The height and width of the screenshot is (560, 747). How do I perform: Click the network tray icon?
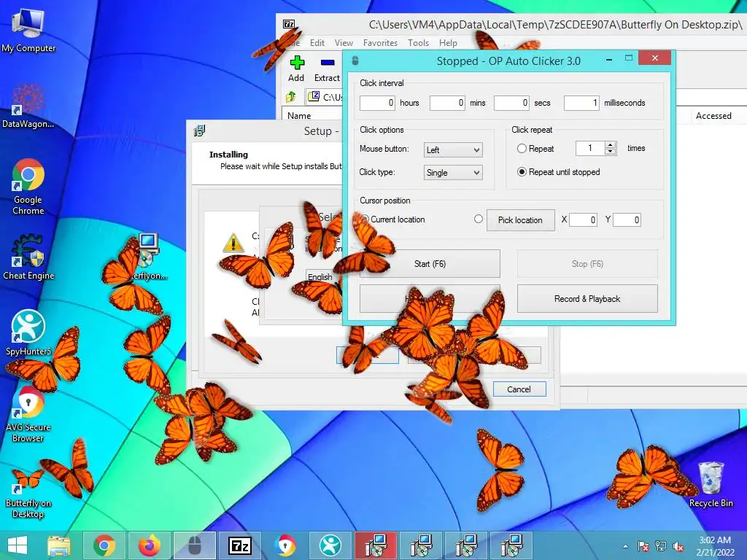(661, 546)
